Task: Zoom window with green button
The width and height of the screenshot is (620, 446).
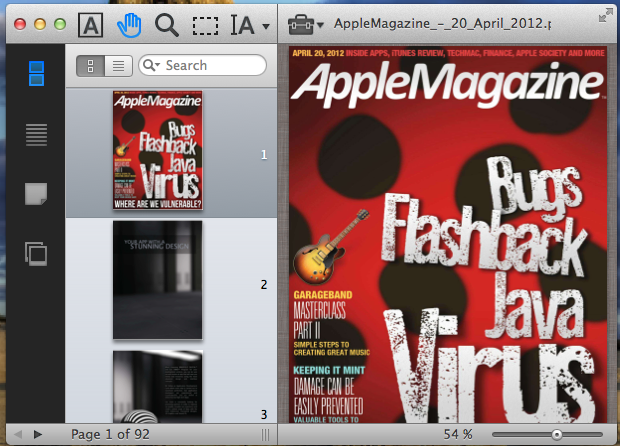Action: click(60, 25)
